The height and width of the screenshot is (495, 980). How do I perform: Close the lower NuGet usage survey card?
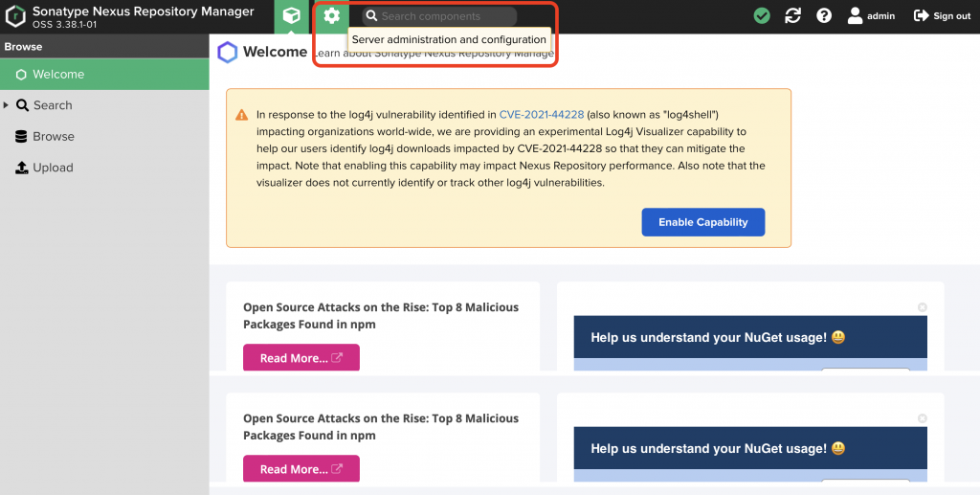coord(922,418)
